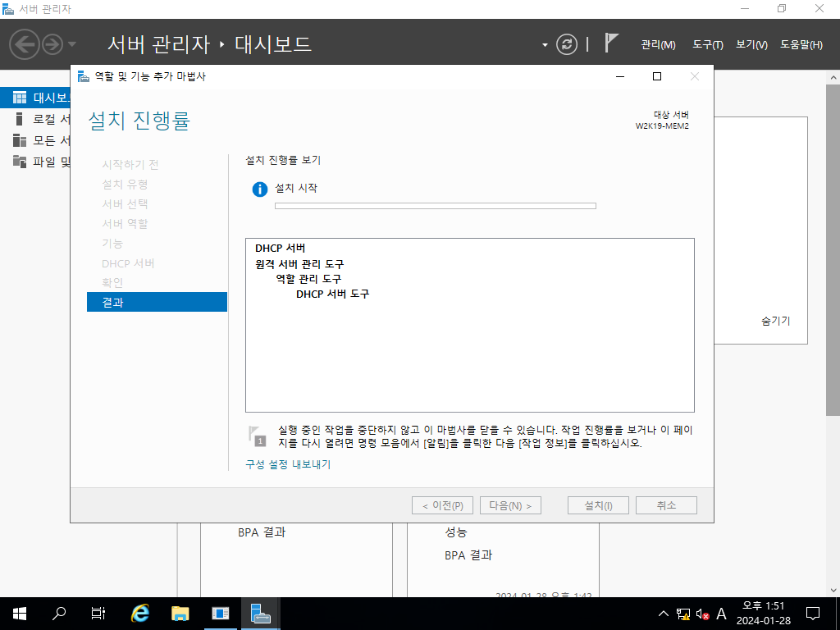Show hidden system tray icons
840x630 pixels.
pos(663,614)
